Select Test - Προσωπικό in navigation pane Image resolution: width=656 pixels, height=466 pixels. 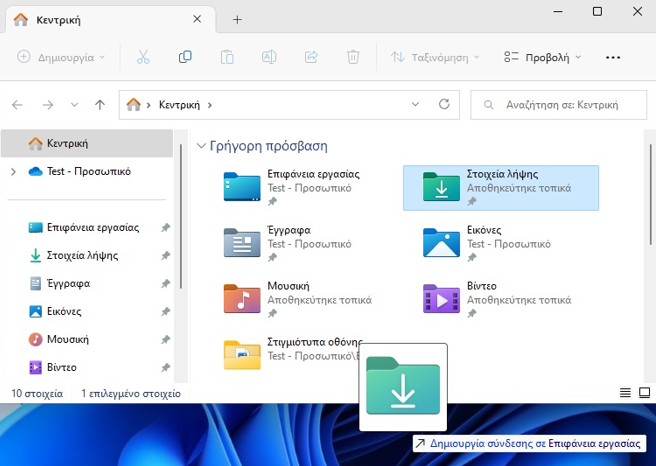(89, 172)
